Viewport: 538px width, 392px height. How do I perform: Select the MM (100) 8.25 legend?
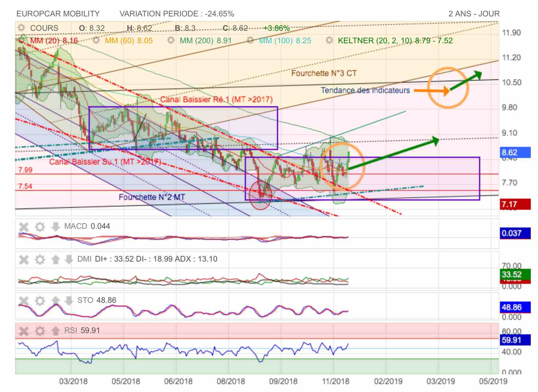click(x=285, y=41)
